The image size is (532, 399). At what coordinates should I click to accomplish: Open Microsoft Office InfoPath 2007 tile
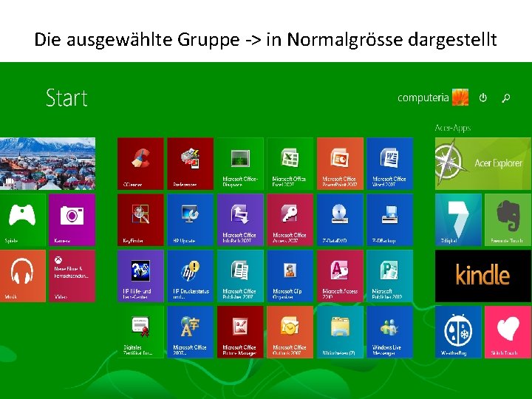pos(240,220)
